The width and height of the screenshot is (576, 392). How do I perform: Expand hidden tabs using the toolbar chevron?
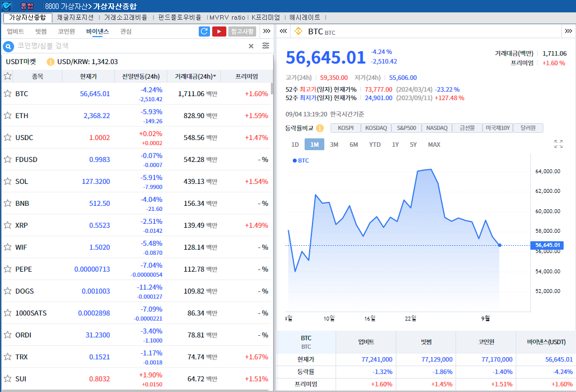(266, 31)
